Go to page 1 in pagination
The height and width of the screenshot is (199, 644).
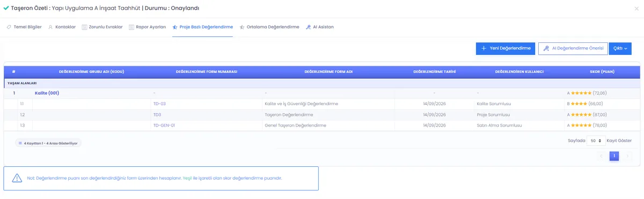pos(614,156)
